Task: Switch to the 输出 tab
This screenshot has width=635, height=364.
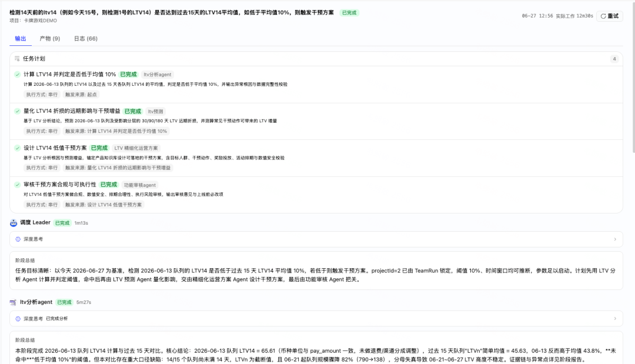Action: pyautogui.click(x=20, y=38)
